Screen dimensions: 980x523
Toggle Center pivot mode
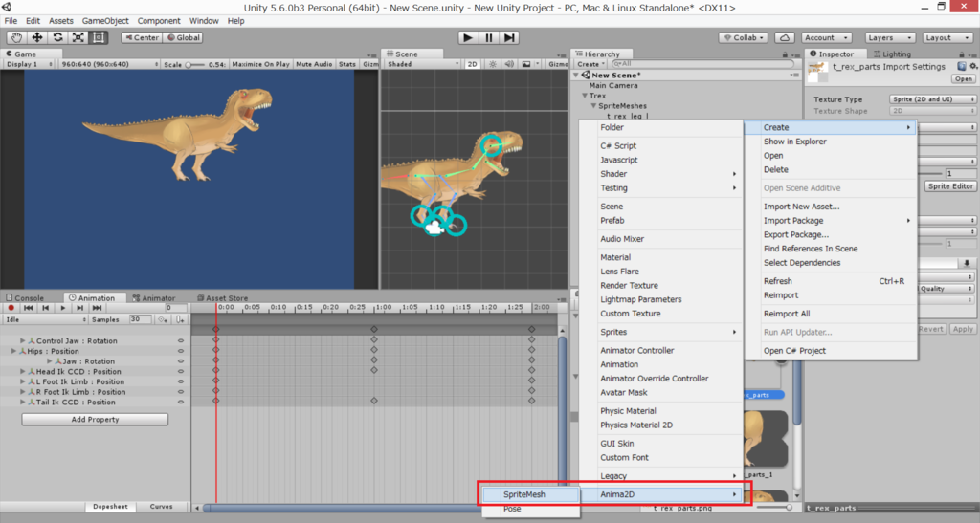tap(142, 37)
